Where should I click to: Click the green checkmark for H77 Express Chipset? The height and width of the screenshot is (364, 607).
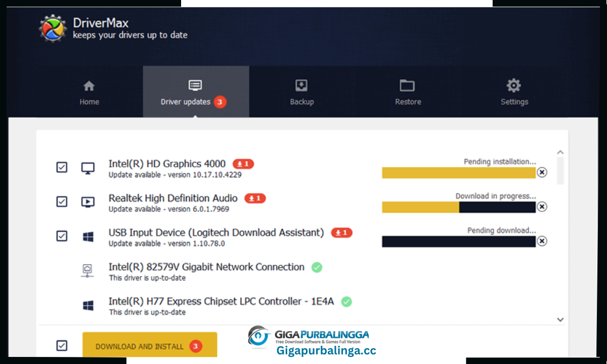(346, 301)
